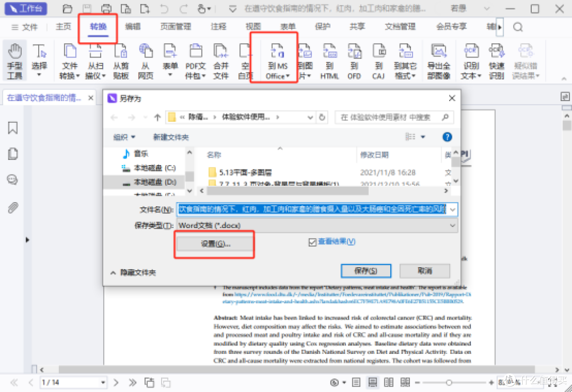Create PDF from scanner (从扫描仪)
Viewport: 572px width, 392px height.
[x=95, y=60]
